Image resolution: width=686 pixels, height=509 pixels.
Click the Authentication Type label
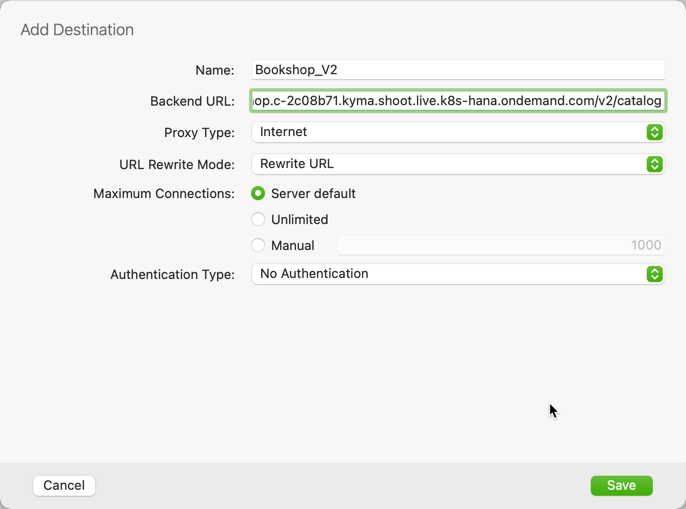tap(172, 274)
